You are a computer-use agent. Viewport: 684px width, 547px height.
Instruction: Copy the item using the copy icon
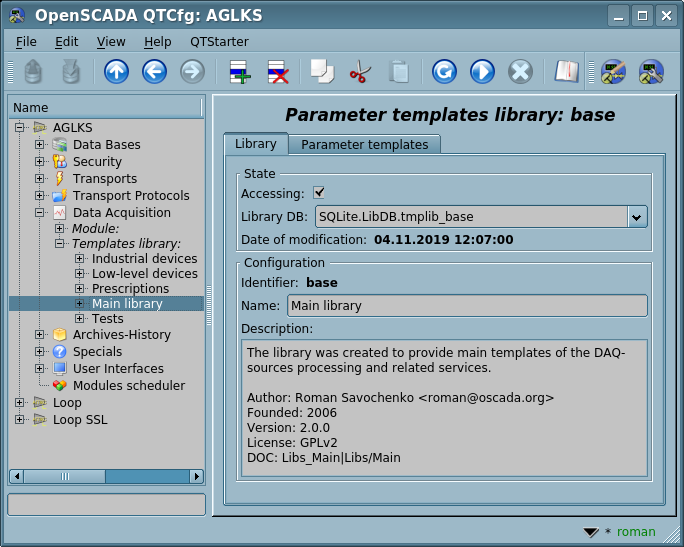coord(322,72)
